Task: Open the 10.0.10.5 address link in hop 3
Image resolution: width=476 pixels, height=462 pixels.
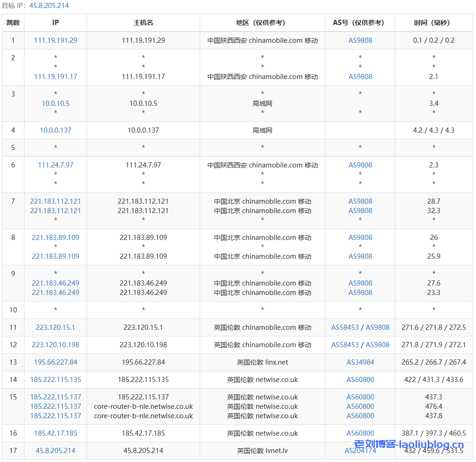Action: 55,103
